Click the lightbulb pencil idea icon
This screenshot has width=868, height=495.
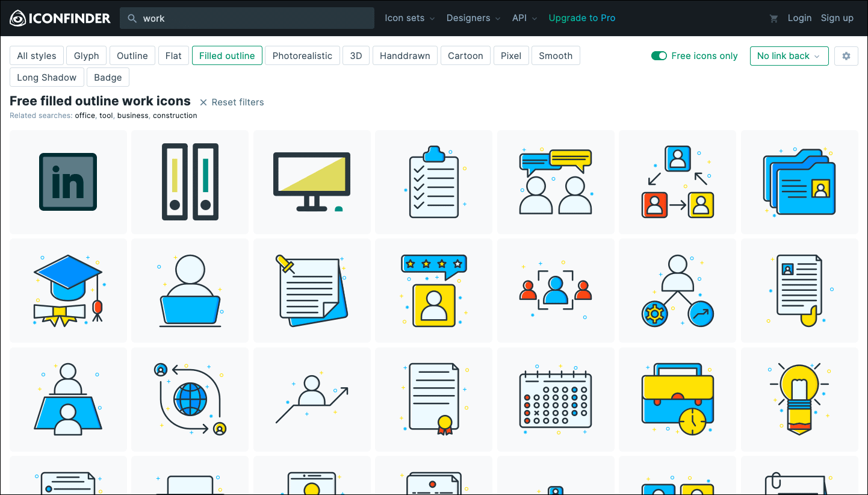tap(799, 399)
